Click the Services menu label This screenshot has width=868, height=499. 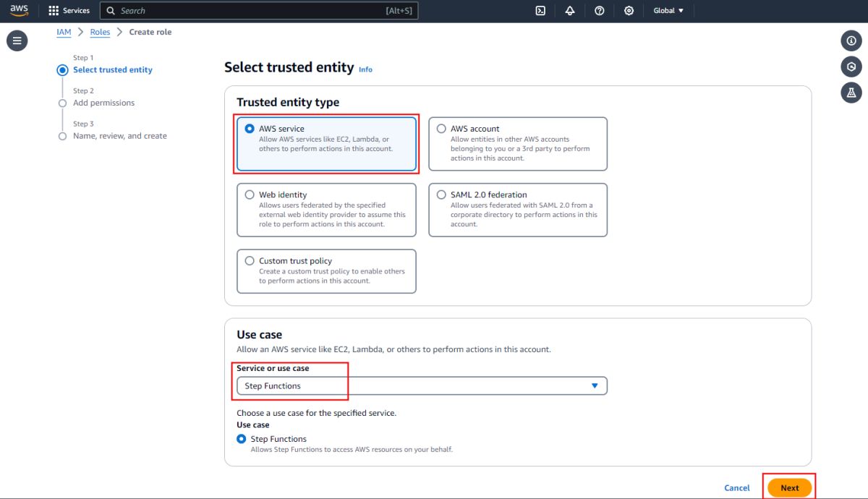(x=76, y=11)
